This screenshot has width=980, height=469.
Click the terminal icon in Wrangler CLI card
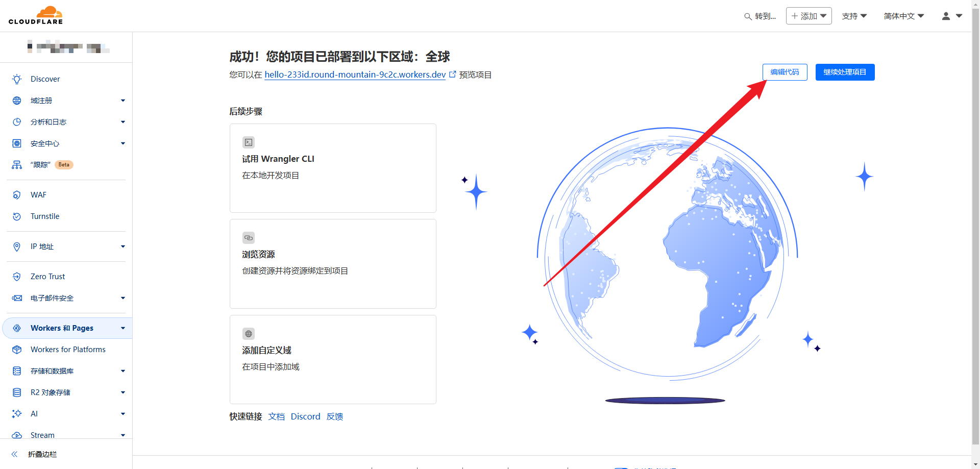[x=249, y=142]
